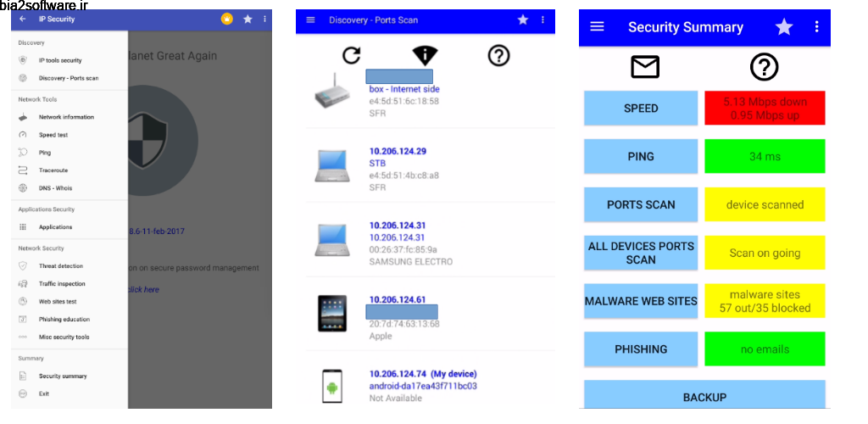This screenshot has width=868, height=424.
Task: Select device 10.206.124.29 STB
Action: click(430, 166)
